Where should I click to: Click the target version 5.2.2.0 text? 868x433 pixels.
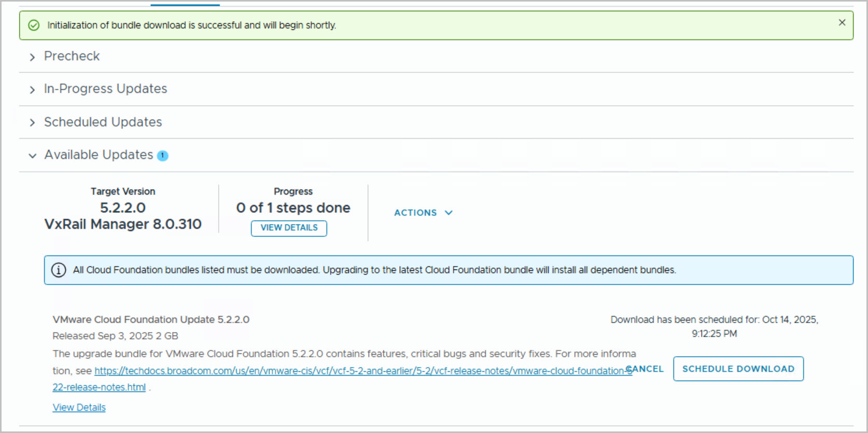(x=122, y=208)
